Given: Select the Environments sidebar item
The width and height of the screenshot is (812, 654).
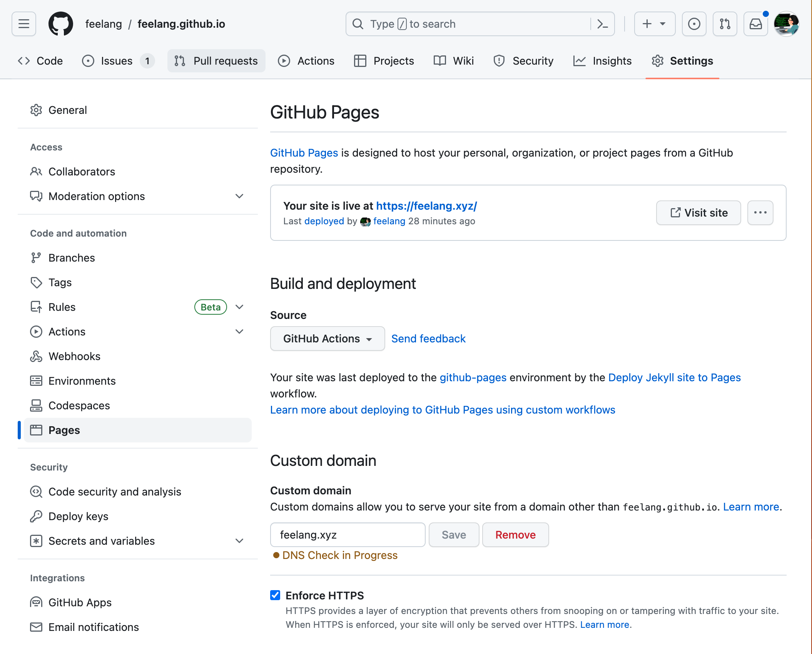Looking at the screenshot, I should 82,381.
